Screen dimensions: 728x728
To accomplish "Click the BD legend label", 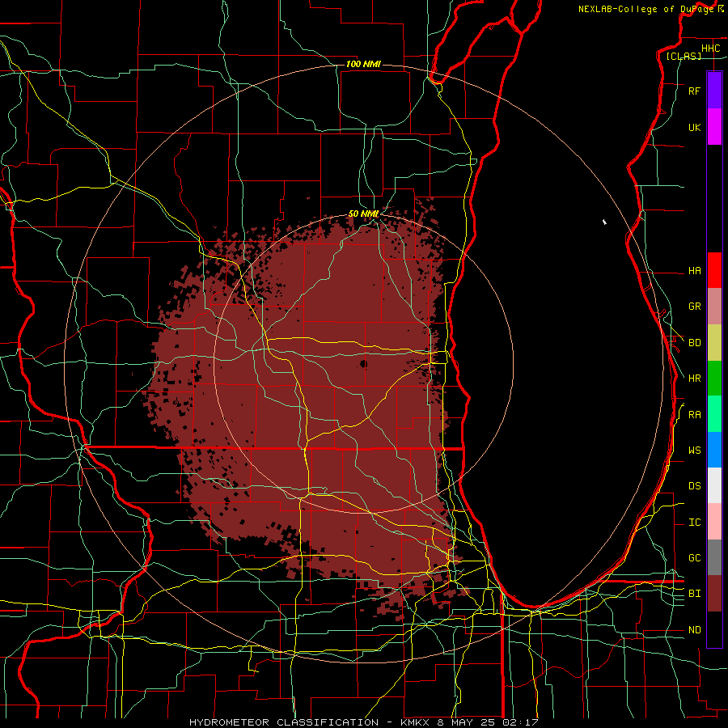I will coord(694,343).
